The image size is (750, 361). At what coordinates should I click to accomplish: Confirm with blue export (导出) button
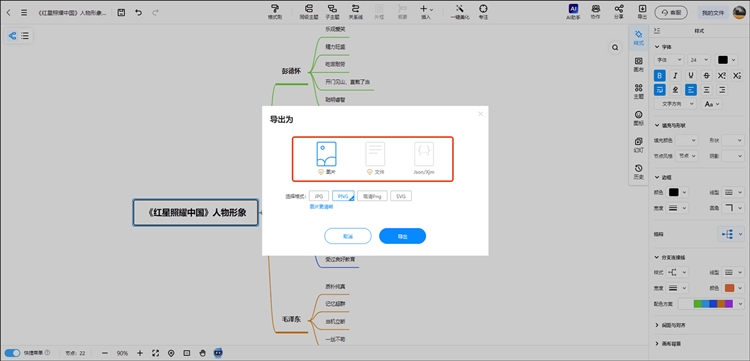pos(403,236)
